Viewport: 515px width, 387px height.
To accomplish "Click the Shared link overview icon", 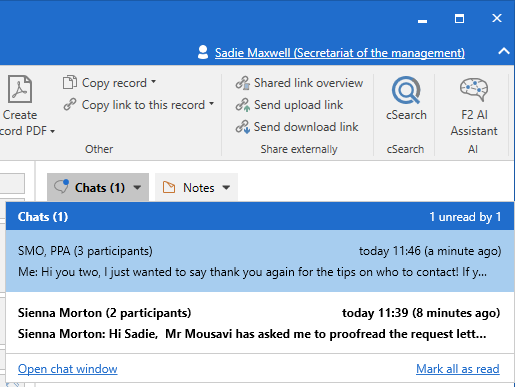I will 243,83.
